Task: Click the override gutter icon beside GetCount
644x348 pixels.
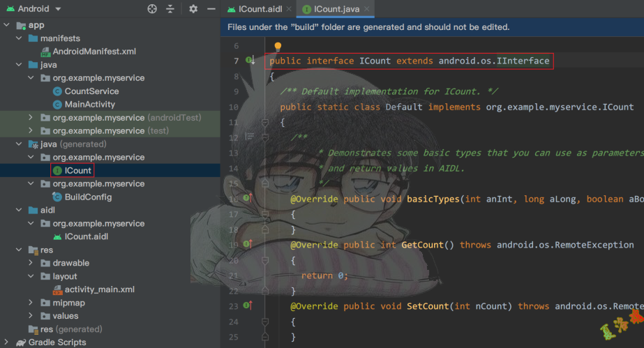Action: tap(247, 245)
